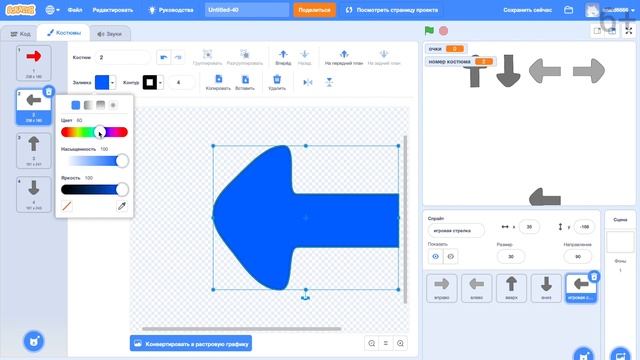Select vertical gradient fill mode
640x360 pixels.
click(100, 105)
